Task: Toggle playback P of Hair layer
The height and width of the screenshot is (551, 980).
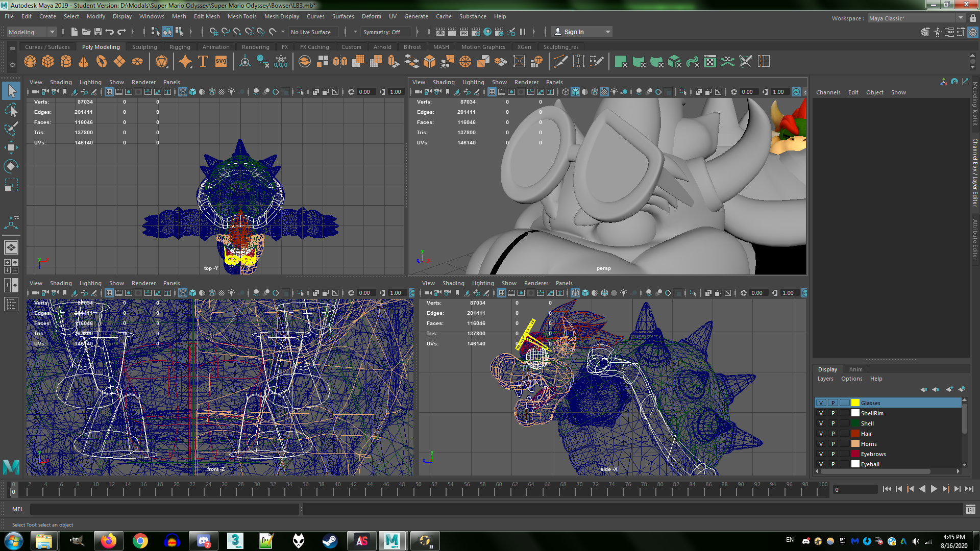Action: pyautogui.click(x=833, y=434)
